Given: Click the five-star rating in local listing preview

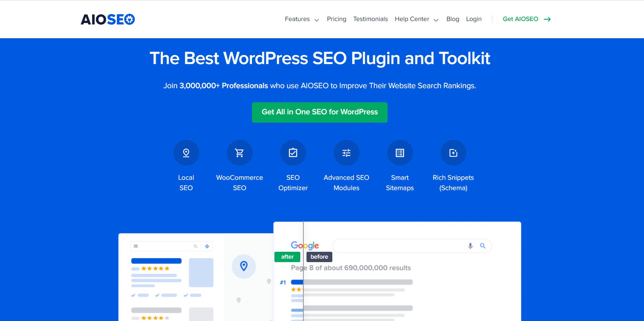Looking at the screenshot, I should 155,268.
